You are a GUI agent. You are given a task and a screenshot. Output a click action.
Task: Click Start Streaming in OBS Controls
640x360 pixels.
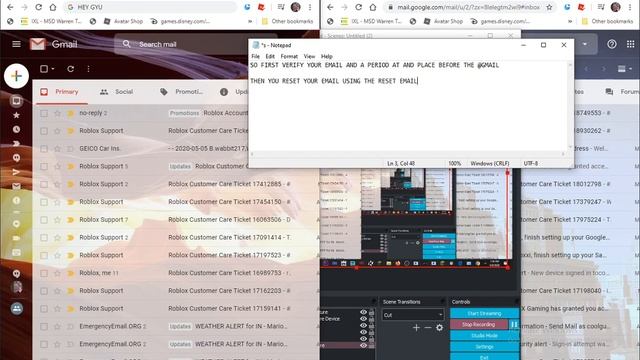pyautogui.click(x=484, y=313)
